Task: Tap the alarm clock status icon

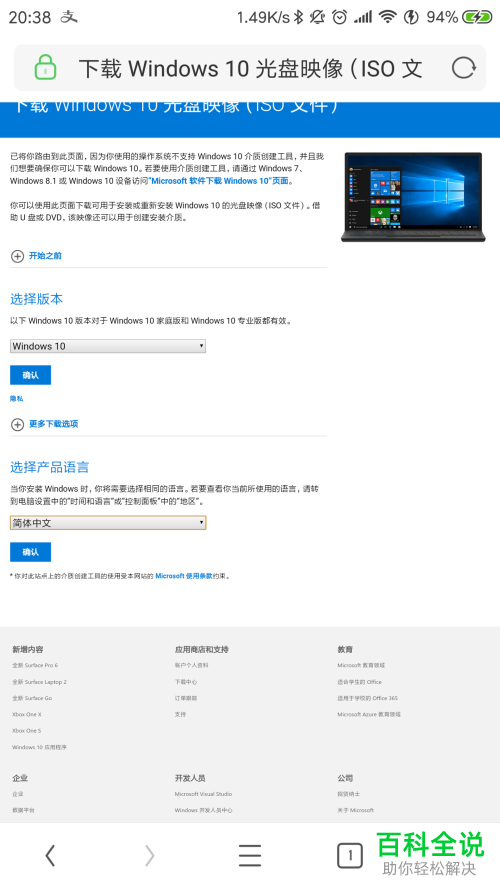Action: [340, 17]
